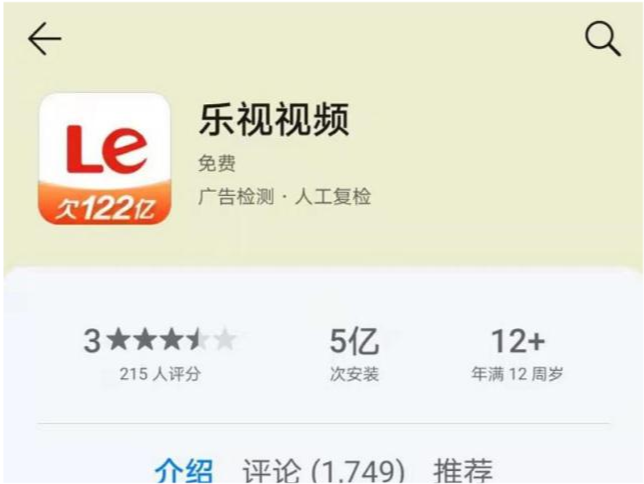Tap the 欠122亿 banner on the icon

[104, 207]
